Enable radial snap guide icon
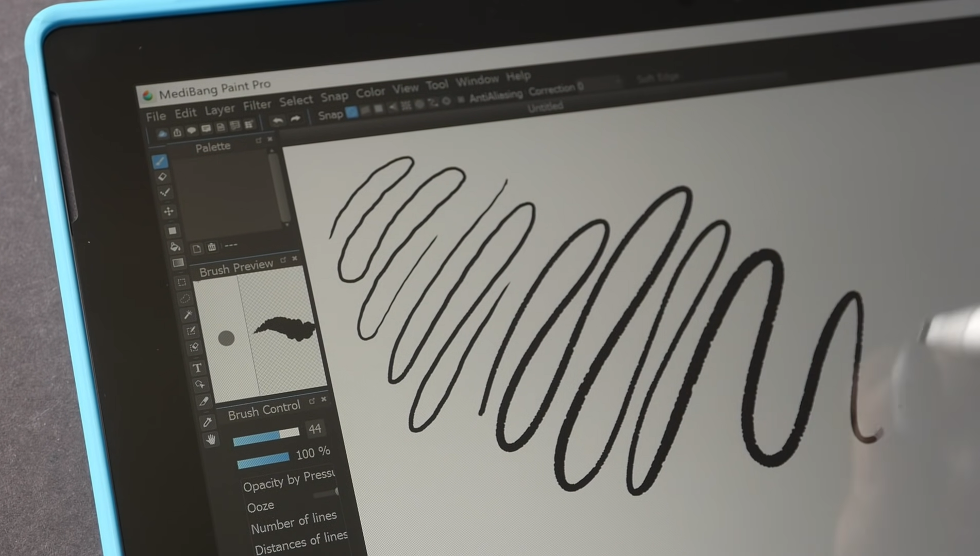Viewport: 980px width, 556px height. point(406,105)
